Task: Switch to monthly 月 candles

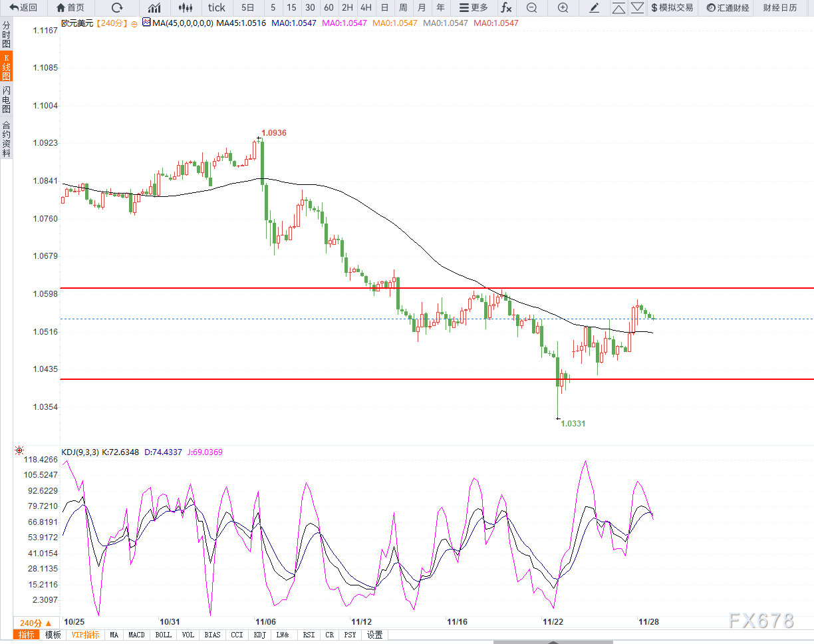Action: tap(422, 8)
